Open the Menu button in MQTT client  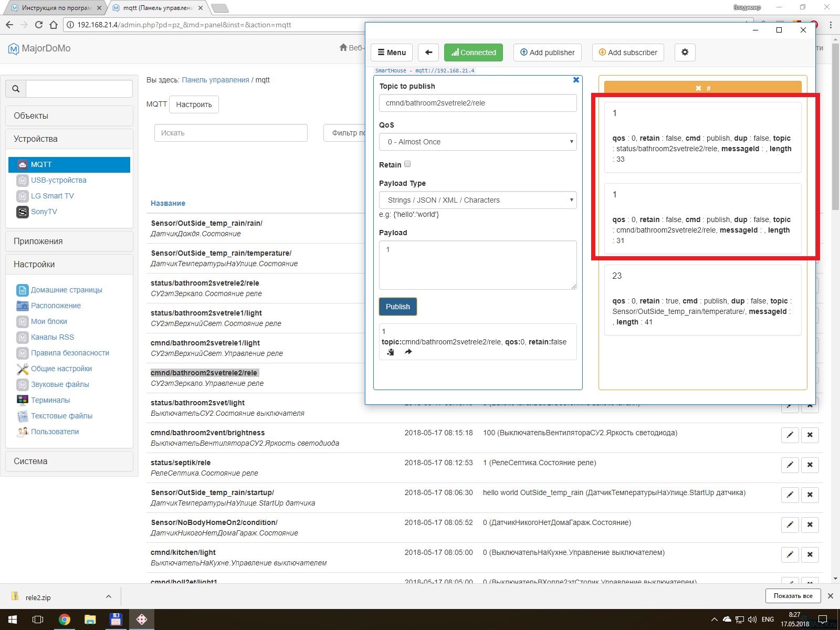pos(392,52)
